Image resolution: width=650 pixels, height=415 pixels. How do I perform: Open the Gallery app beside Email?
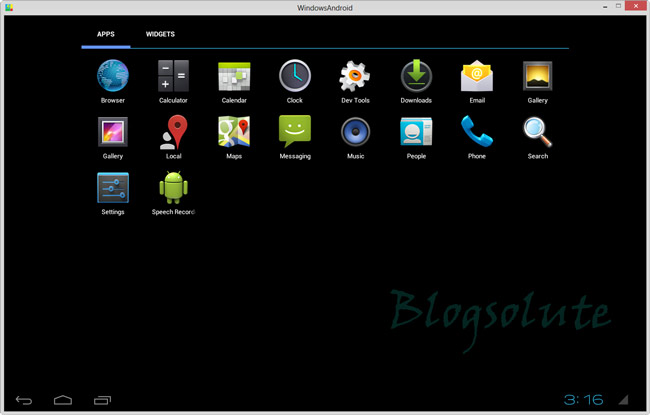[x=538, y=81]
